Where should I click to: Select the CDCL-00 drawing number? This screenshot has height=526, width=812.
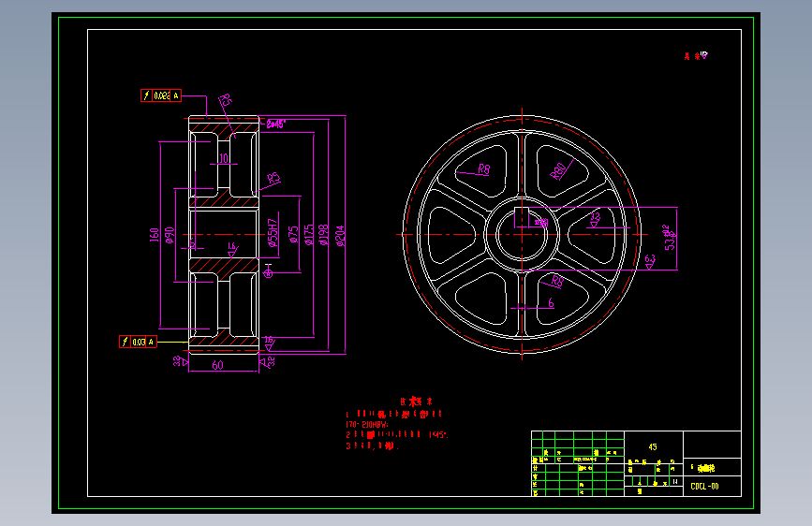(704, 486)
